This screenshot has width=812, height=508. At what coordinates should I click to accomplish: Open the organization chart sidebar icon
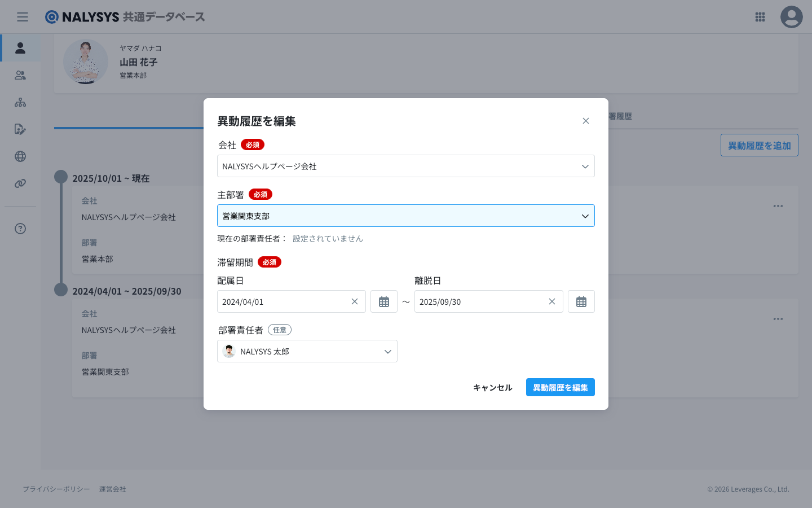20,102
